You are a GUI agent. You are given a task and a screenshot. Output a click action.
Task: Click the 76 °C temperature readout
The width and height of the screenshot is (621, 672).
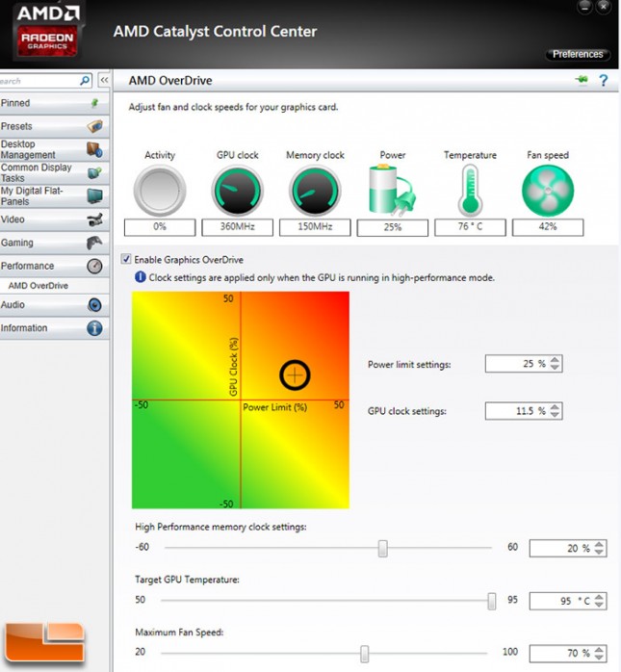[470, 227]
